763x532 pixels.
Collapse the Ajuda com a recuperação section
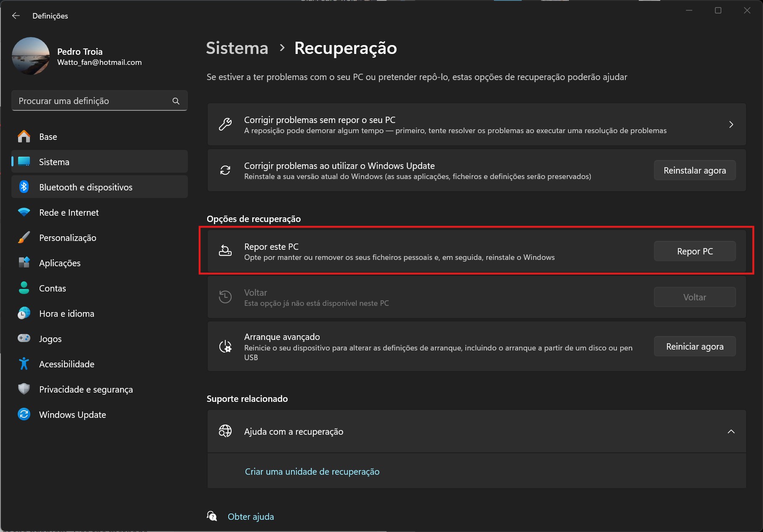tap(731, 431)
